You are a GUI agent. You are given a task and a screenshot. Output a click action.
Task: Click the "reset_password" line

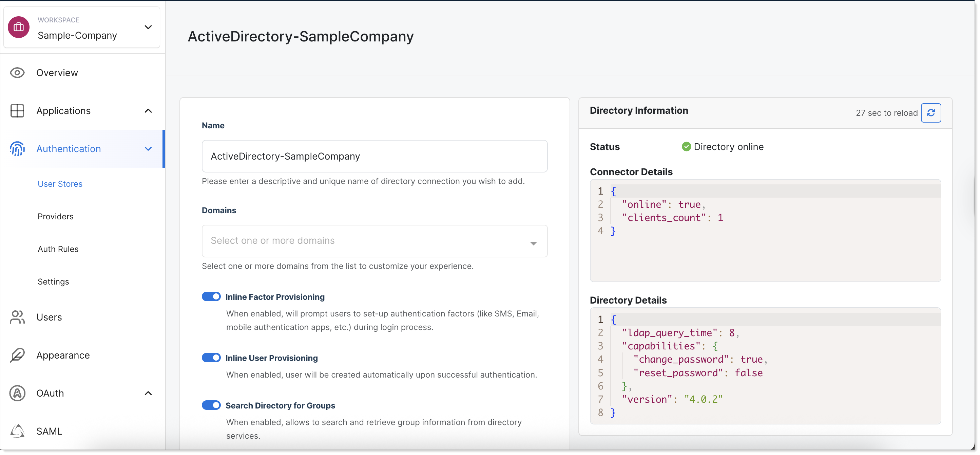[698, 373]
